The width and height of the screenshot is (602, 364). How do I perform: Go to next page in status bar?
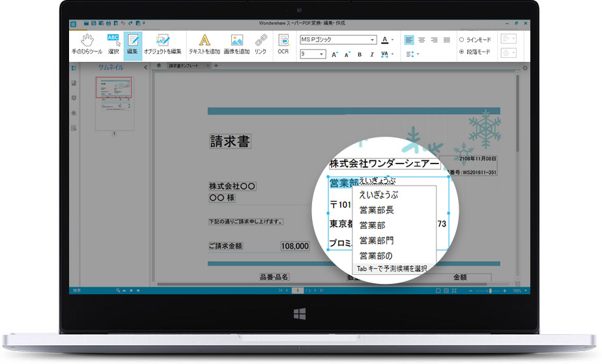point(315,290)
